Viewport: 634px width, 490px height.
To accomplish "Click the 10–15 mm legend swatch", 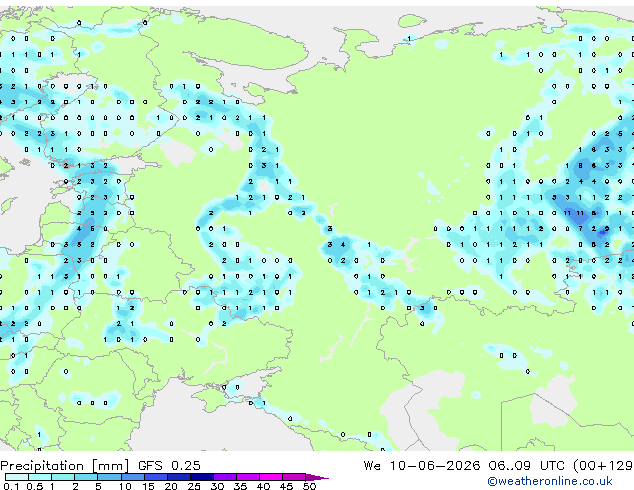I will point(133,477).
